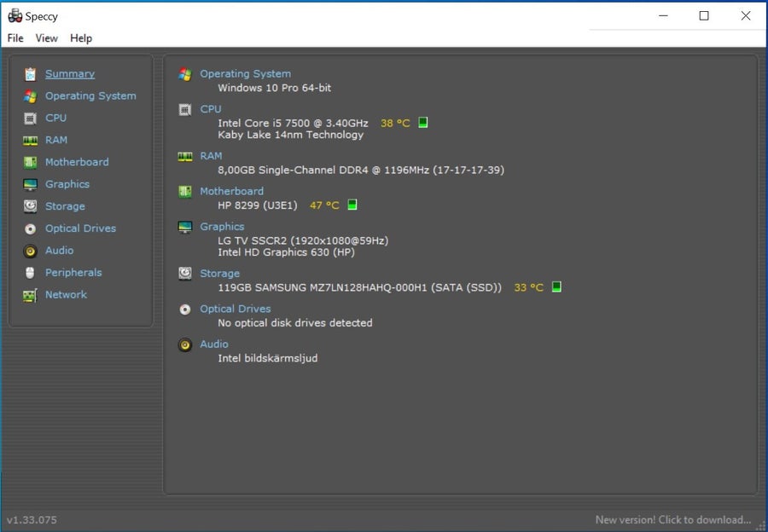Select the Motherboard icon in sidebar
Viewport: 768px width, 532px height.
point(31,163)
